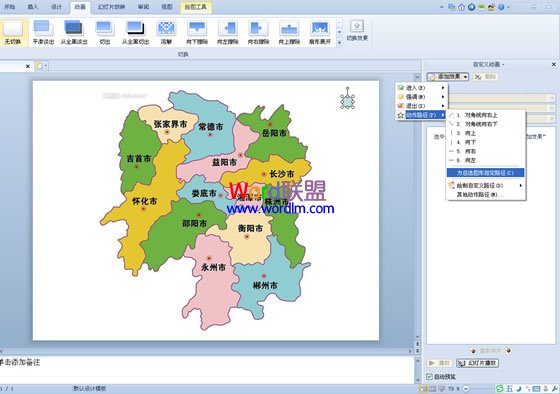Switch to slide sorter view icon

pyautogui.click(x=432, y=388)
